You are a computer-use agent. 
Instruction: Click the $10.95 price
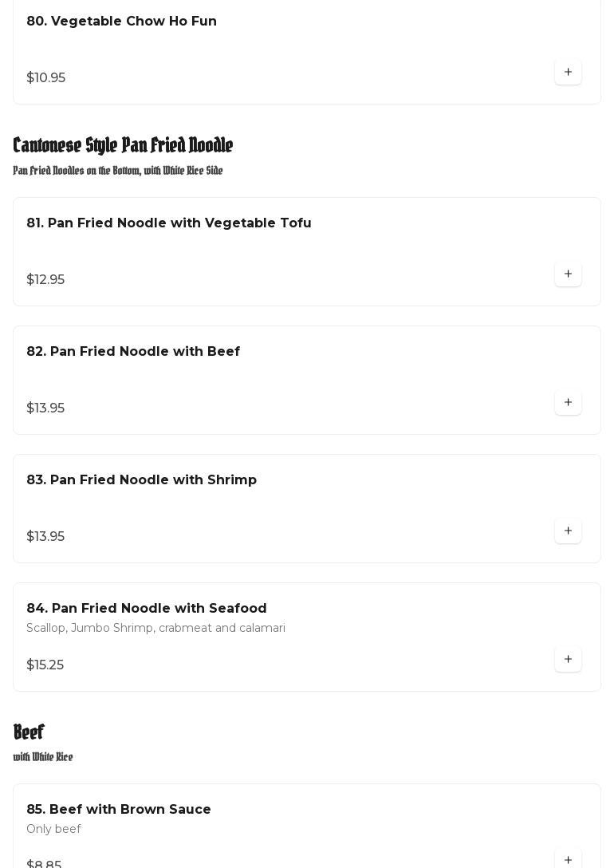pyautogui.click(x=45, y=78)
